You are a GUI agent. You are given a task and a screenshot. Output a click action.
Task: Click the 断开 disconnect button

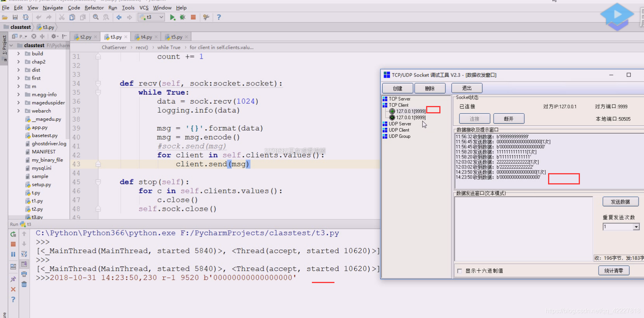click(x=508, y=119)
